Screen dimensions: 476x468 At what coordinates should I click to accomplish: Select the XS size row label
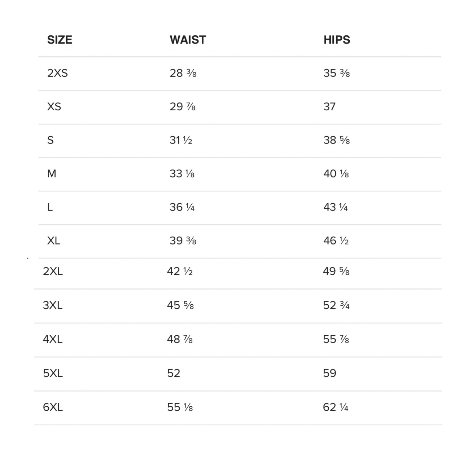54,107
